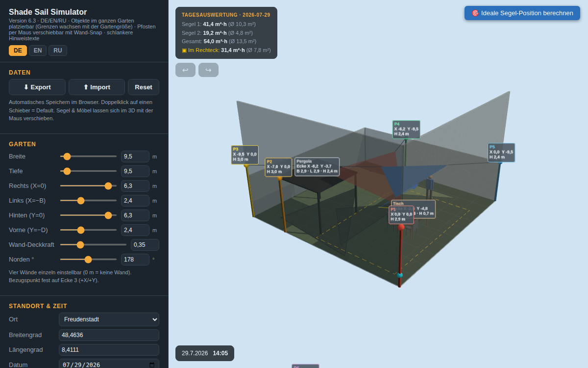Switch language to DE

tap(18, 51)
